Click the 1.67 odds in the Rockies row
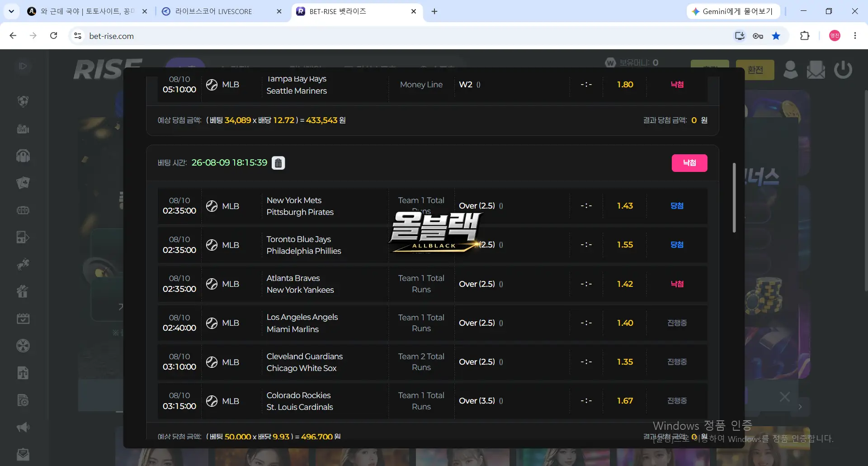 click(625, 401)
